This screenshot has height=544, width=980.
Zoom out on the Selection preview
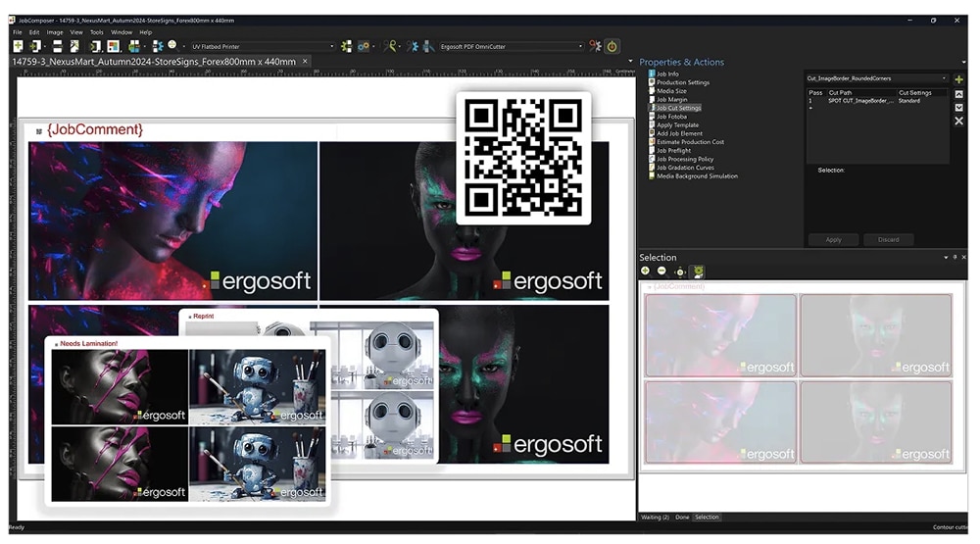661,272
